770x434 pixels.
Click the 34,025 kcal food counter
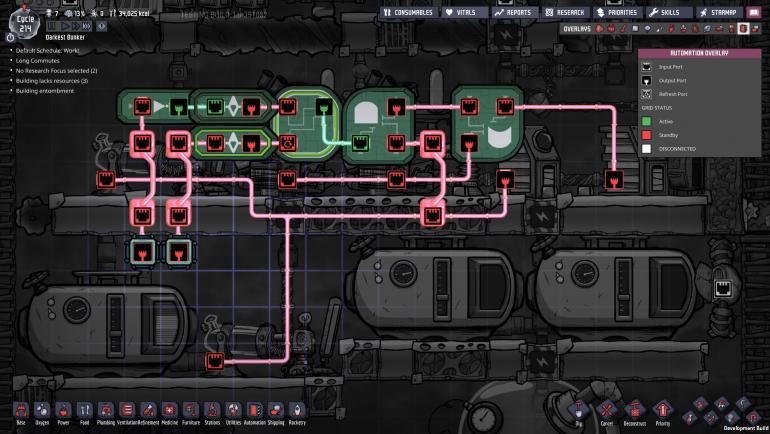[130, 13]
